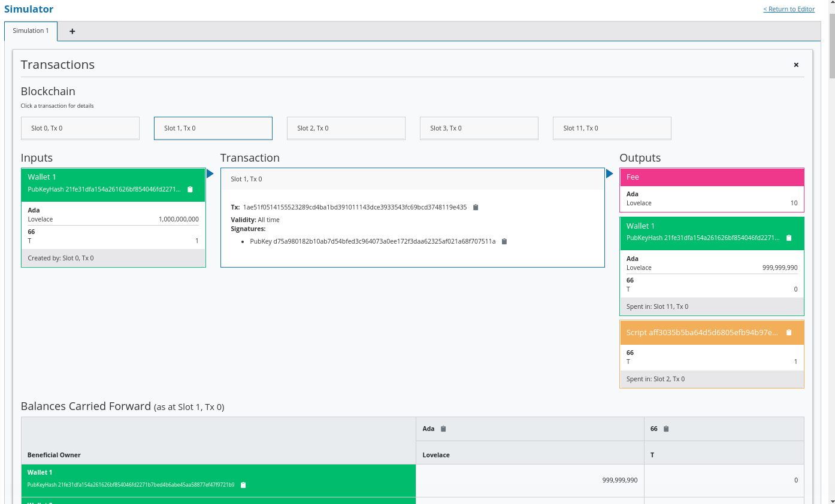Copy the transaction ID to clipboard

[x=476, y=207]
